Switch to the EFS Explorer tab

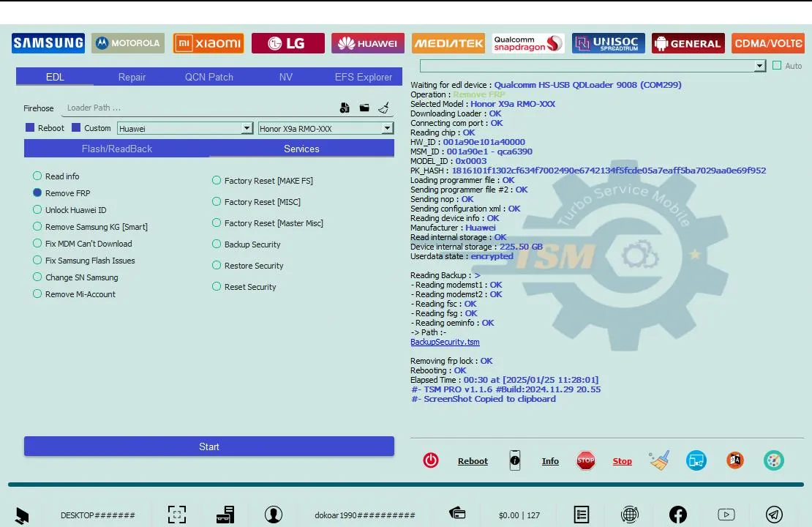click(364, 77)
